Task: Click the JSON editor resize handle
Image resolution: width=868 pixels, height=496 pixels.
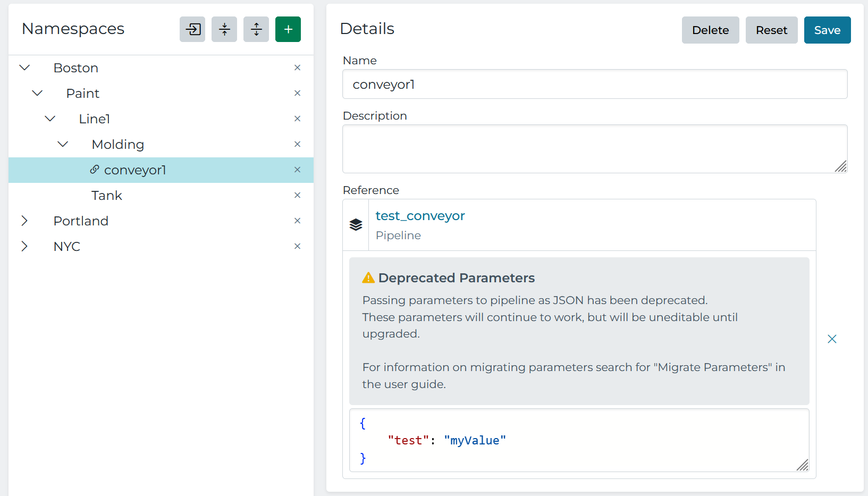Action: point(803,465)
